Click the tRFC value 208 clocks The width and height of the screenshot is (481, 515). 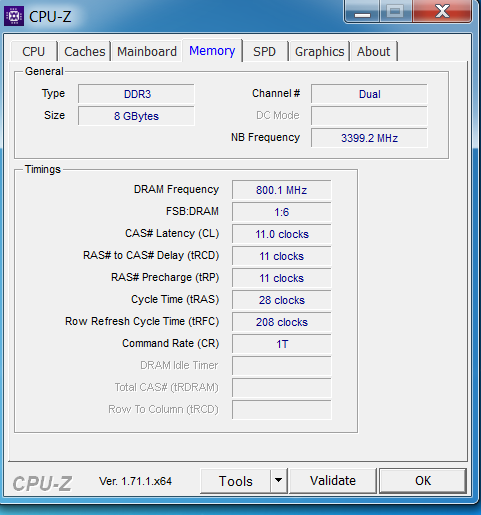282,322
